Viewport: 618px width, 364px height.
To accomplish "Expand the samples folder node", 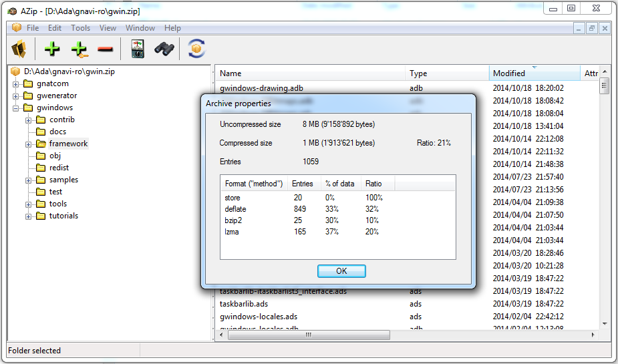I will click(x=28, y=180).
